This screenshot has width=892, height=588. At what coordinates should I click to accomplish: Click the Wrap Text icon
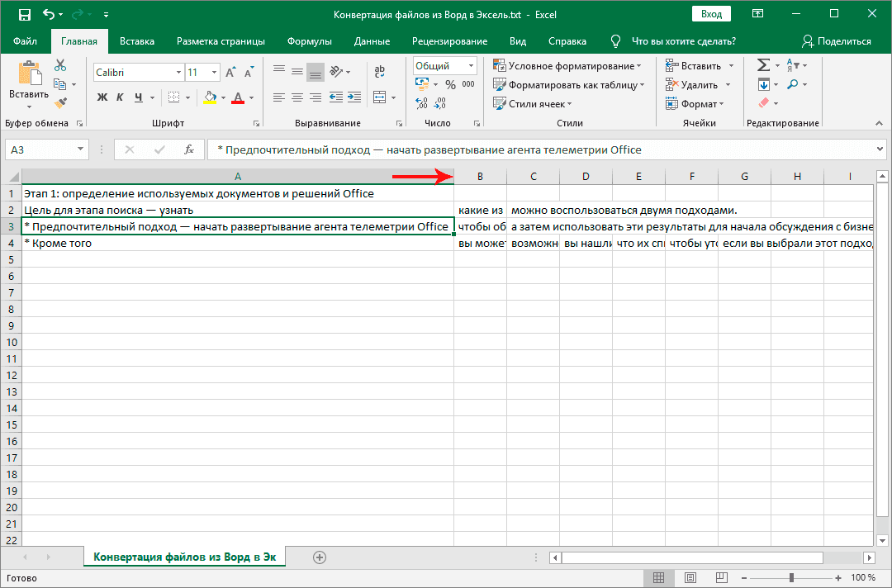(379, 72)
